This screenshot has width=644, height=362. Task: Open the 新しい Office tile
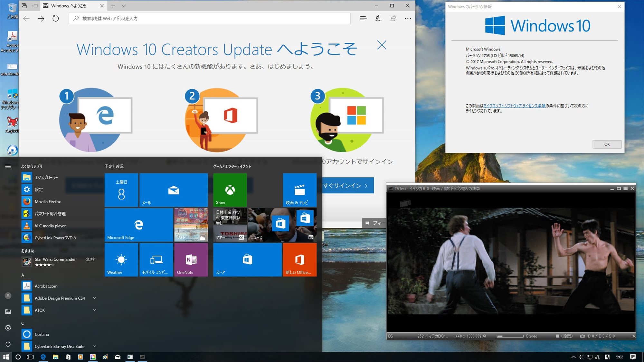(299, 260)
